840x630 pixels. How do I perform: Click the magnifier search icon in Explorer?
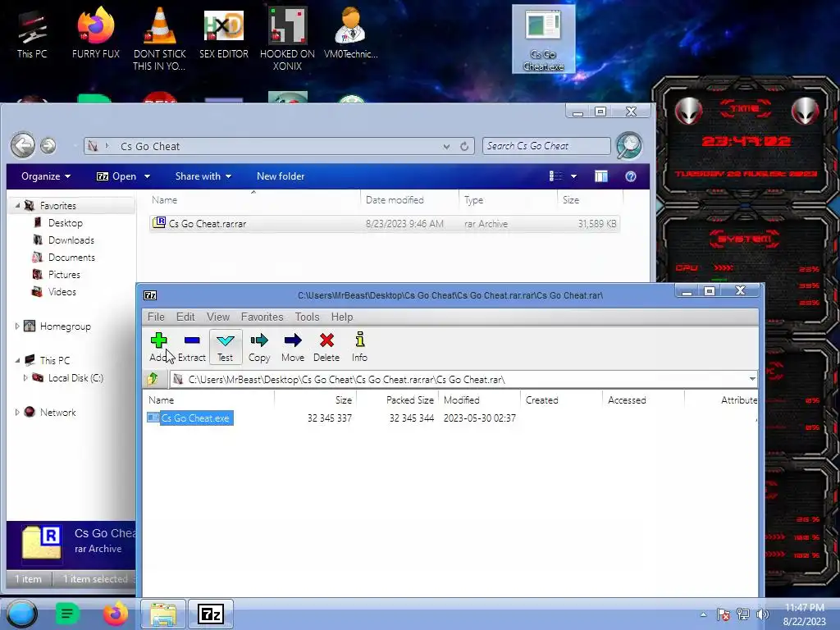[x=629, y=145]
